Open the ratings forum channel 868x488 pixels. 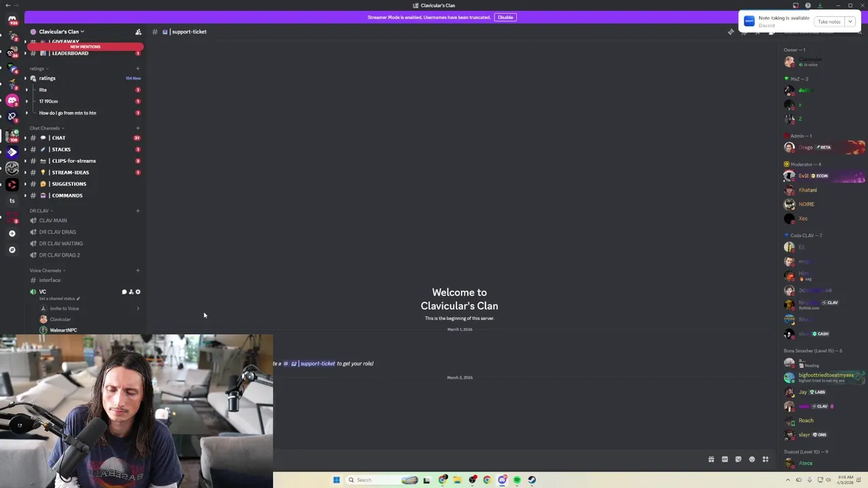click(x=85, y=78)
